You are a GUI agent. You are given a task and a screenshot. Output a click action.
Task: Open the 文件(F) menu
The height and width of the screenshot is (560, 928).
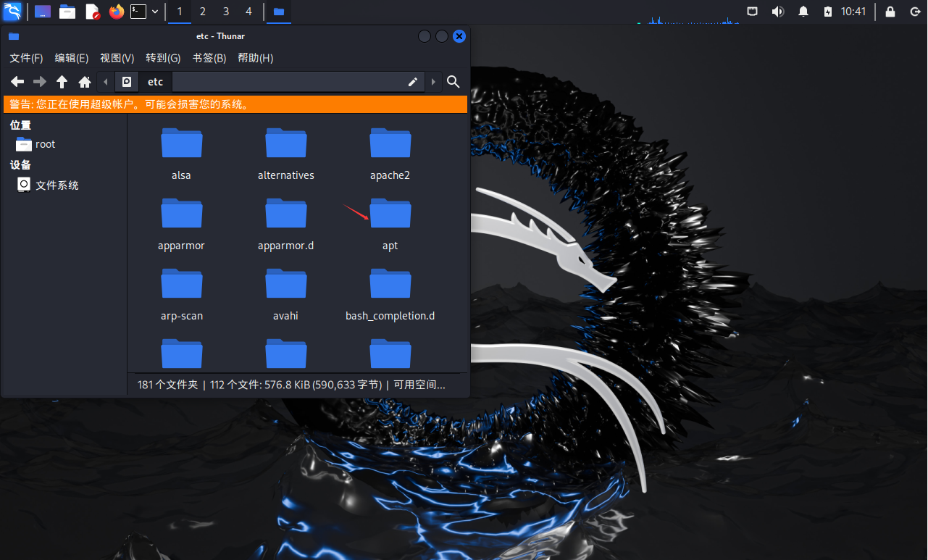pyautogui.click(x=26, y=58)
